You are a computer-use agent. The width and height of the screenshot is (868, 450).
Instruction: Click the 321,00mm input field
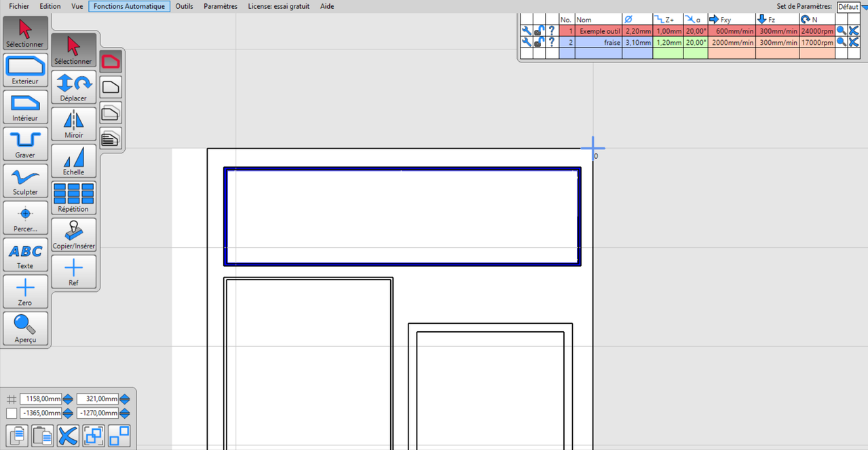click(98, 399)
